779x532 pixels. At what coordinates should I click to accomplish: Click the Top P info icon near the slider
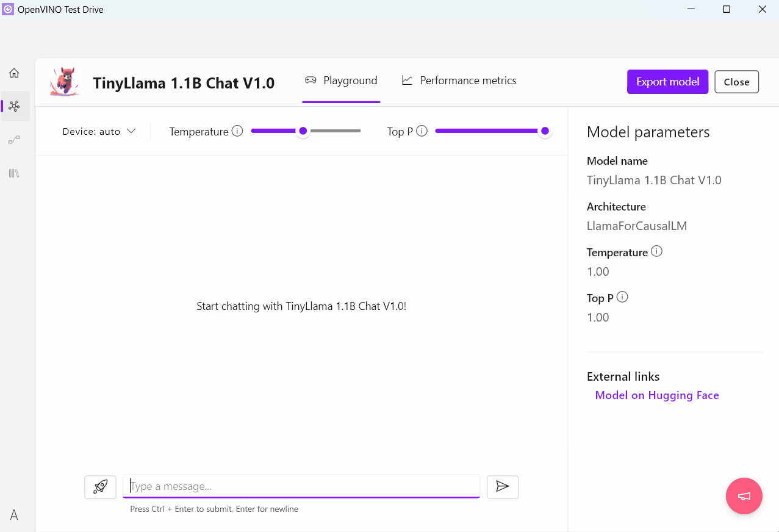tap(422, 131)
